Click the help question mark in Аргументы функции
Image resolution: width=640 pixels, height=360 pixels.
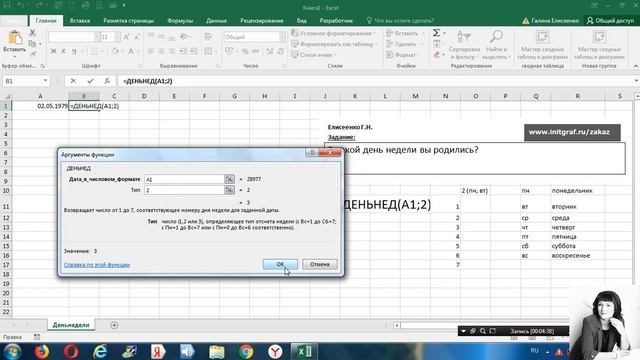(312, 152)
